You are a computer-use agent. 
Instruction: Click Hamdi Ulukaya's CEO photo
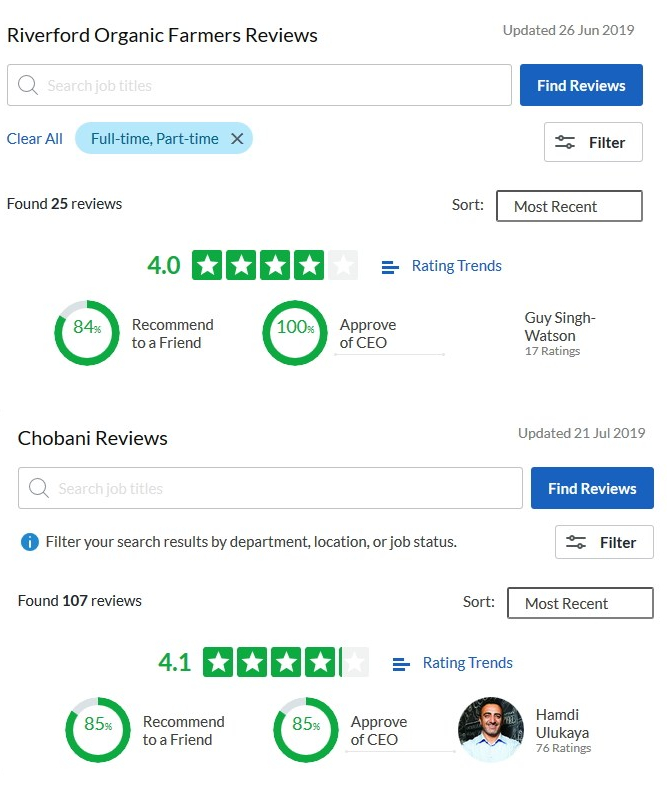pyautogui.click(x=491, y=730)
